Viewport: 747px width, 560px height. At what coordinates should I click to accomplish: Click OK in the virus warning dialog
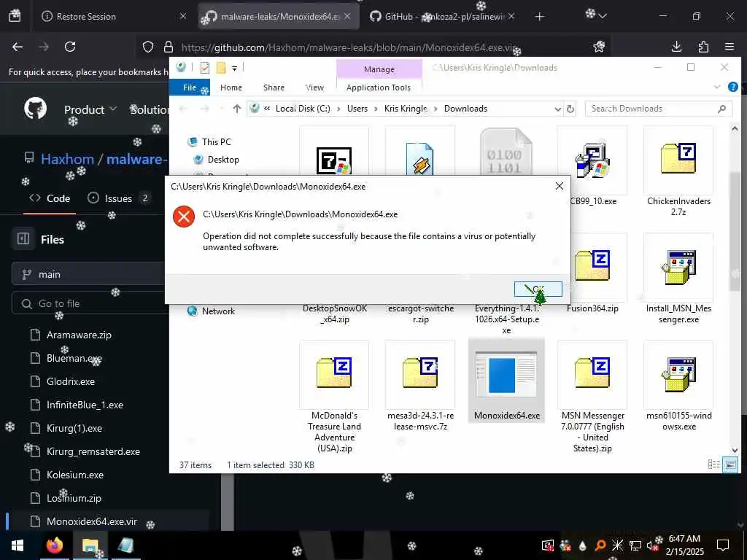point(538,289)
